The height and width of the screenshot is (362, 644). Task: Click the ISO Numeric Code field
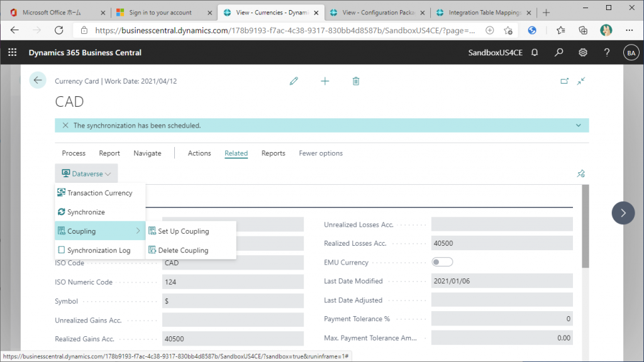click(233, 282)
